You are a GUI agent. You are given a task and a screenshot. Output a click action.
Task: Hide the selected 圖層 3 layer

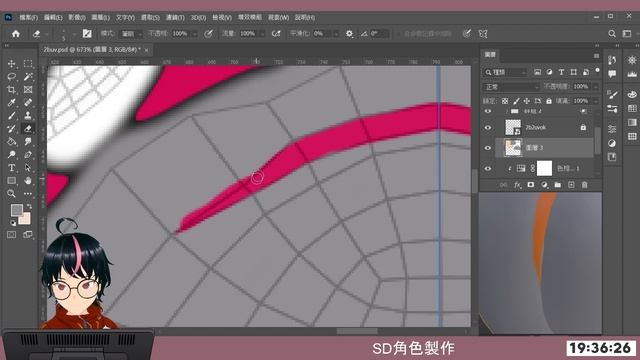click(488, 148)
